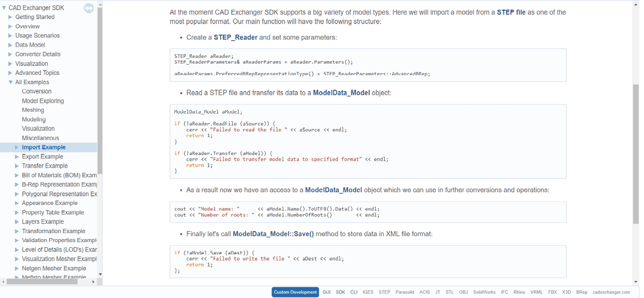The width and height of the screenshot is (644, 298).
Task: Open the STEP format footer link
Action: (384, 292)
